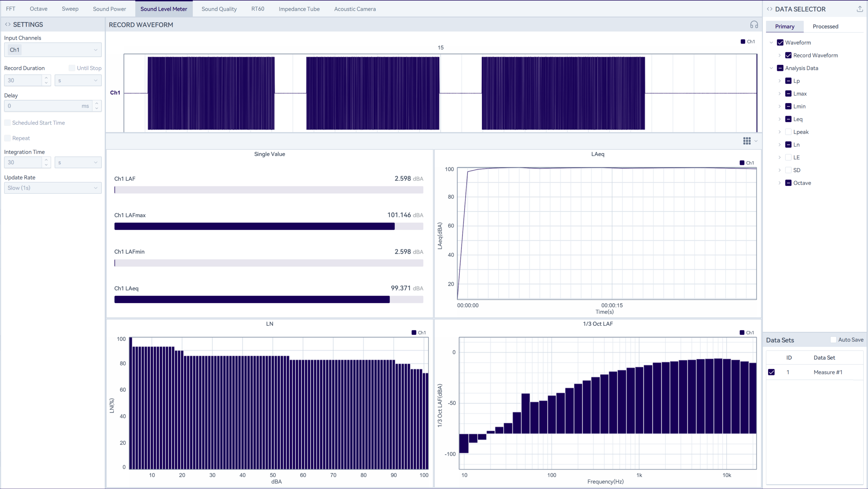Uncheck the Measure #1 data set
Viewport: 868px width, 489px height.
point(771,372)
